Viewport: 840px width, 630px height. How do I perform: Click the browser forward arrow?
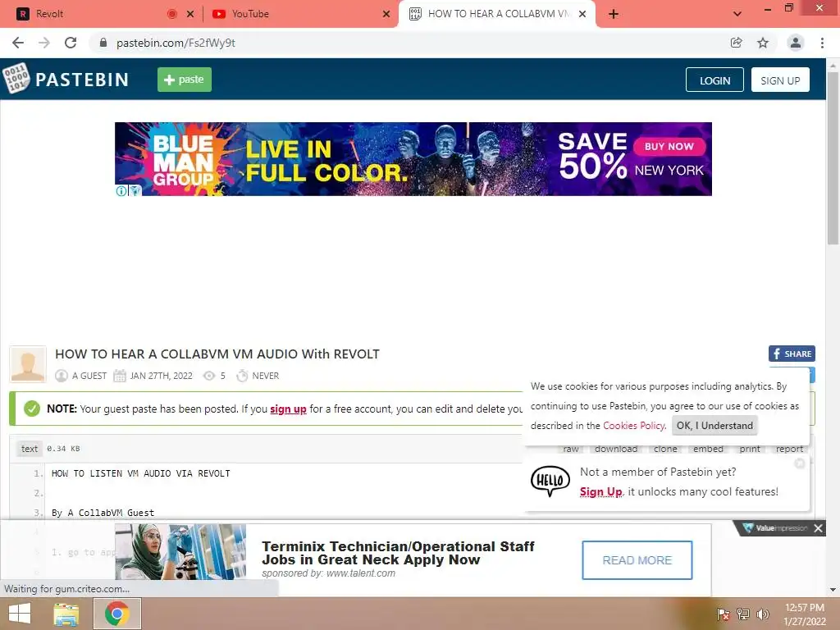(44, 43)
